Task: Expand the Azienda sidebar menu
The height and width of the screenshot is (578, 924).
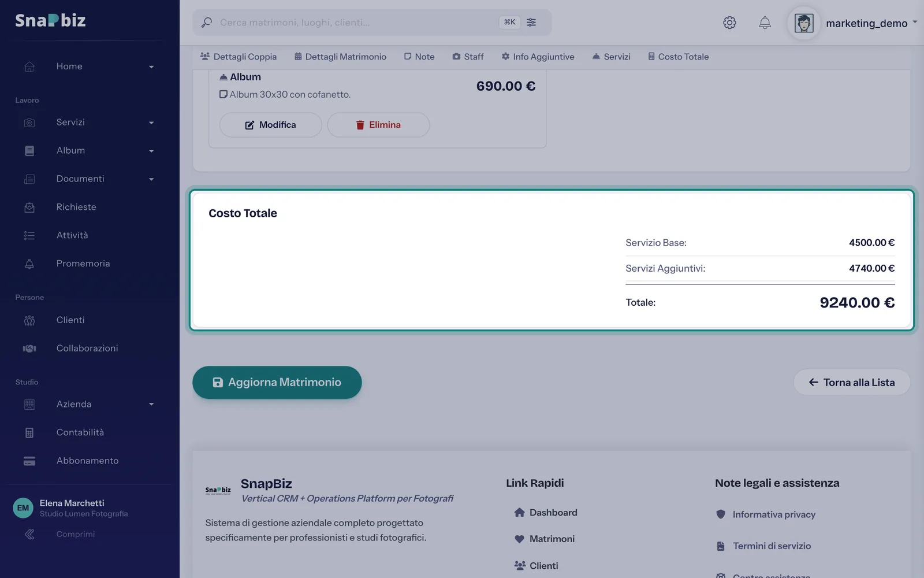Action: [x=151, y=404]
